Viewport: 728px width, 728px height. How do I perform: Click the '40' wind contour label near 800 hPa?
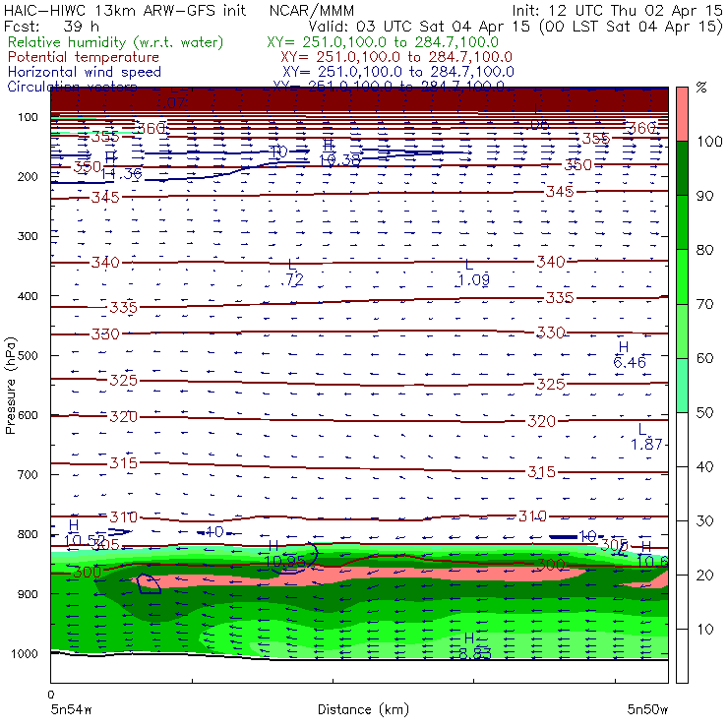214,531
